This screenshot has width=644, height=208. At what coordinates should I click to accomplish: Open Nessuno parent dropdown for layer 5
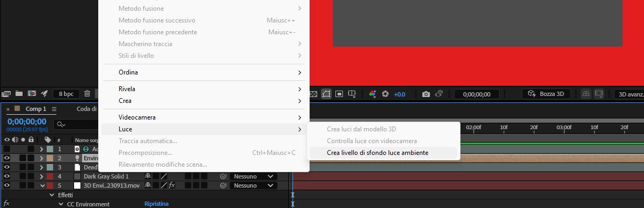[x=253, y=185]
